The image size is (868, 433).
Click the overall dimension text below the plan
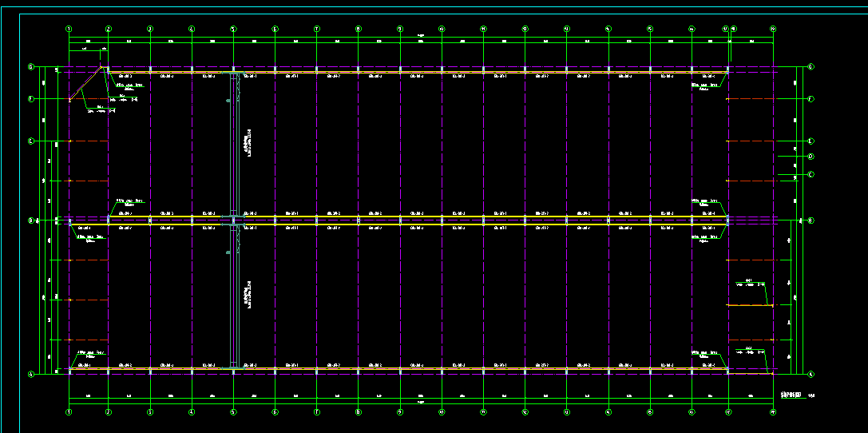tap(421, 402)
